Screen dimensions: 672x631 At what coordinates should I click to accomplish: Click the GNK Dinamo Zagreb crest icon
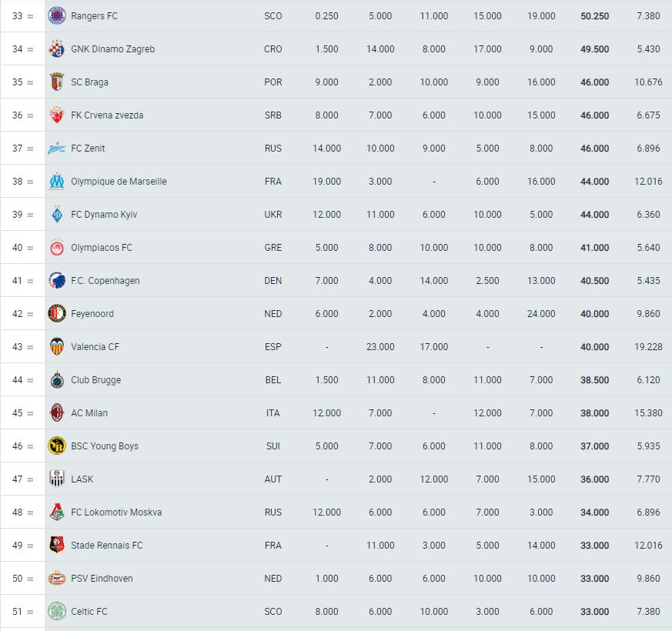(x=56, y=48)
